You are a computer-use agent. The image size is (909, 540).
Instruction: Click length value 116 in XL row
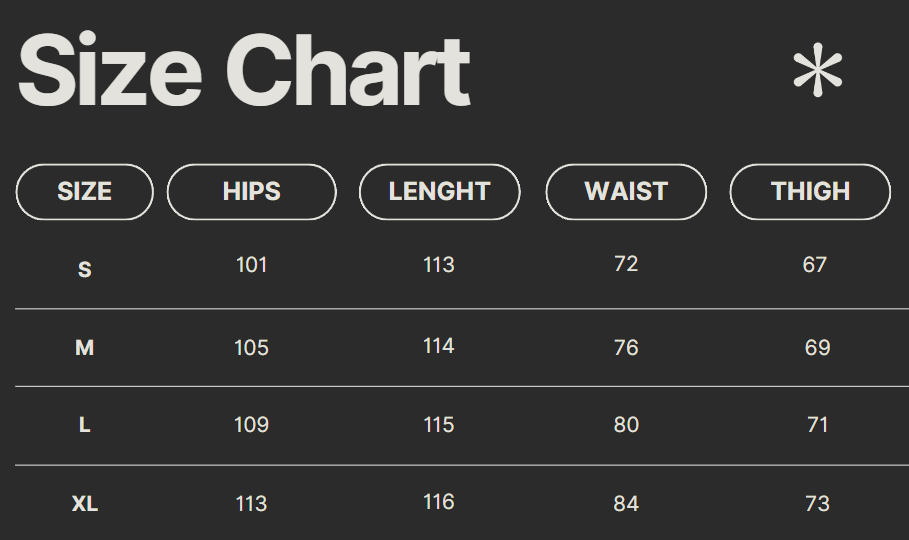(x=439, y=502)
